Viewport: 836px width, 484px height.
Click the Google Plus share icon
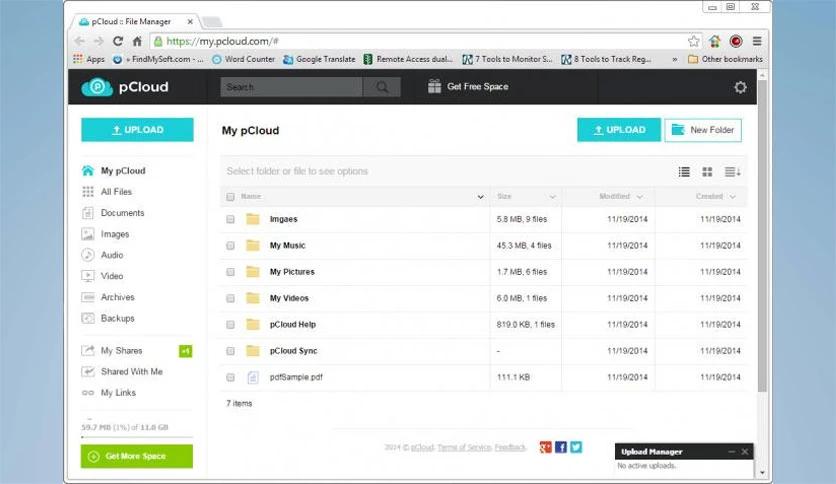[545, 447]
